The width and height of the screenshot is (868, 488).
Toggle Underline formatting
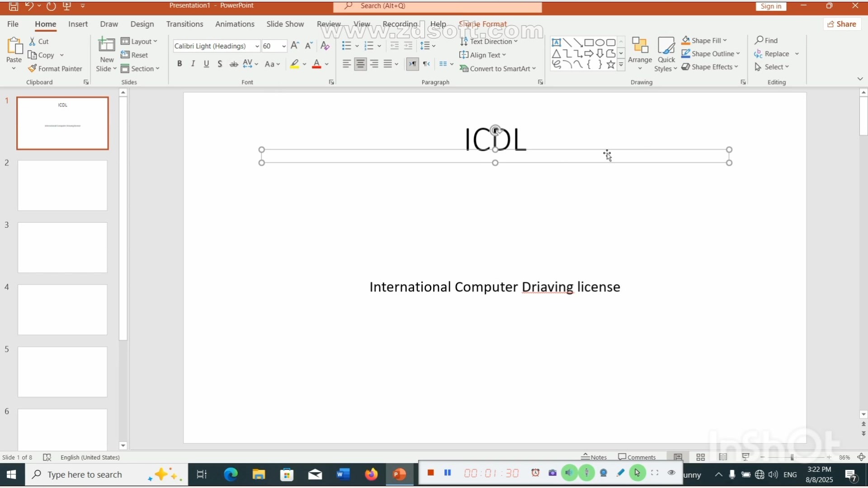tap(206, 64)
